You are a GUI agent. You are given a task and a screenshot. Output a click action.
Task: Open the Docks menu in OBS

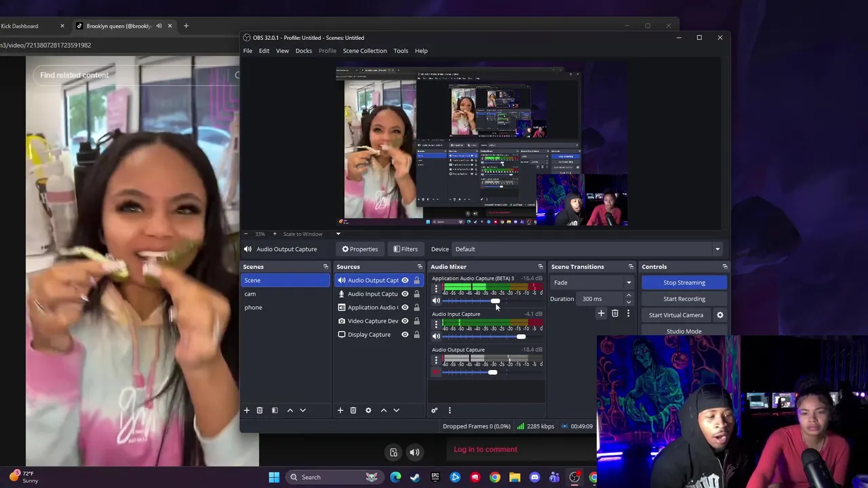303,51
